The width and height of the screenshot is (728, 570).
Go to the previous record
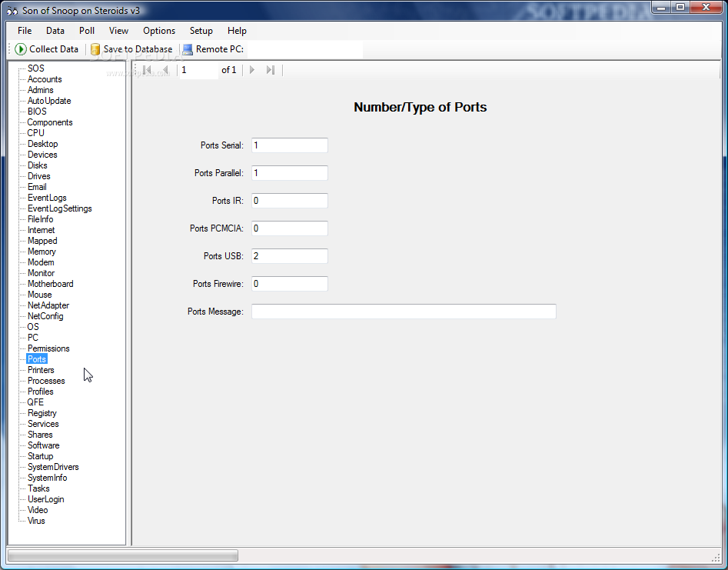click(x=165, y=70)
